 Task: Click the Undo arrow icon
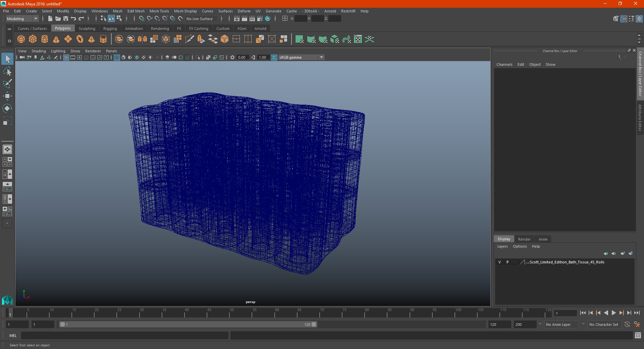coord(73,19)
